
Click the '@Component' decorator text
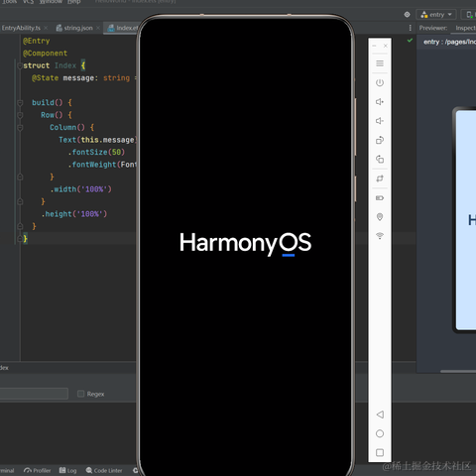pyautogui.click(x=46, y=54)
